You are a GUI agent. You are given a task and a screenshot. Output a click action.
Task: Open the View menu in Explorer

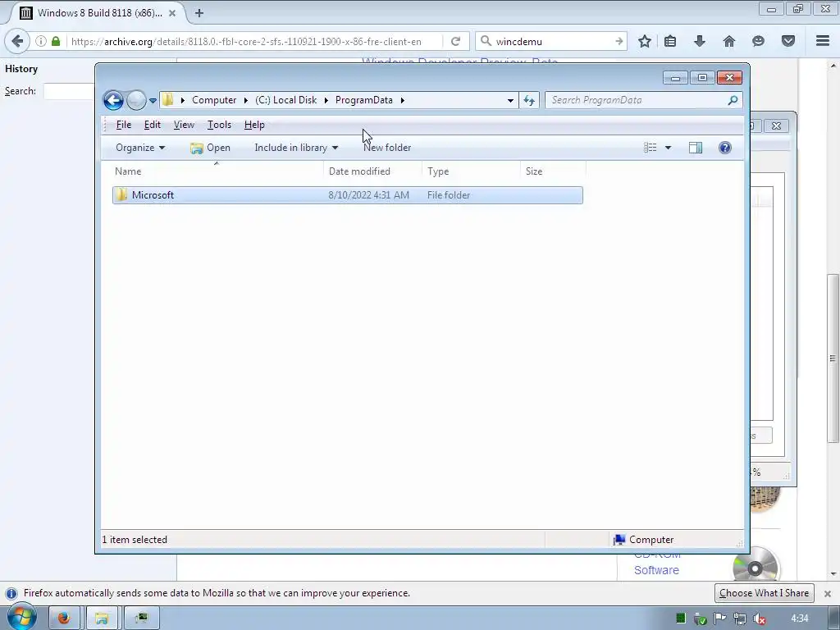tap(184, 125)
